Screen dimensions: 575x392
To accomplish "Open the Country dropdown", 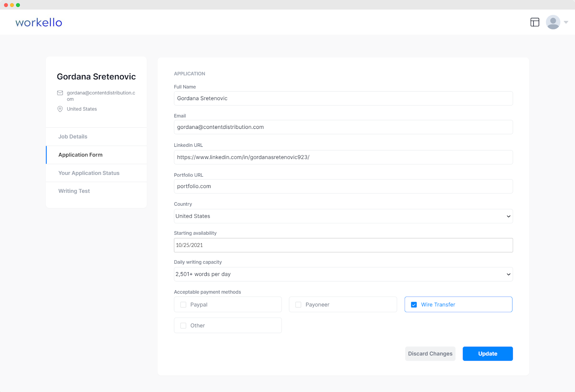I will [343, 216].
